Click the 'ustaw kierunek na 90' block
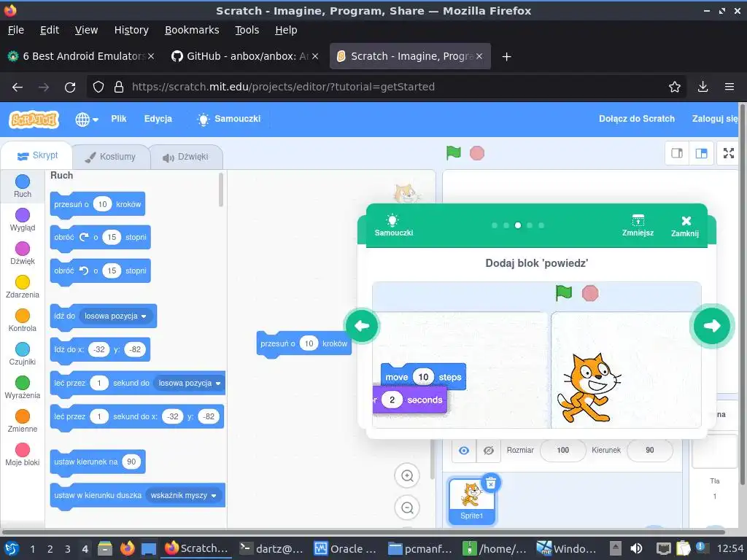Image resolution: width=747 pixels, height=560 pixels. tap(98, 462)
